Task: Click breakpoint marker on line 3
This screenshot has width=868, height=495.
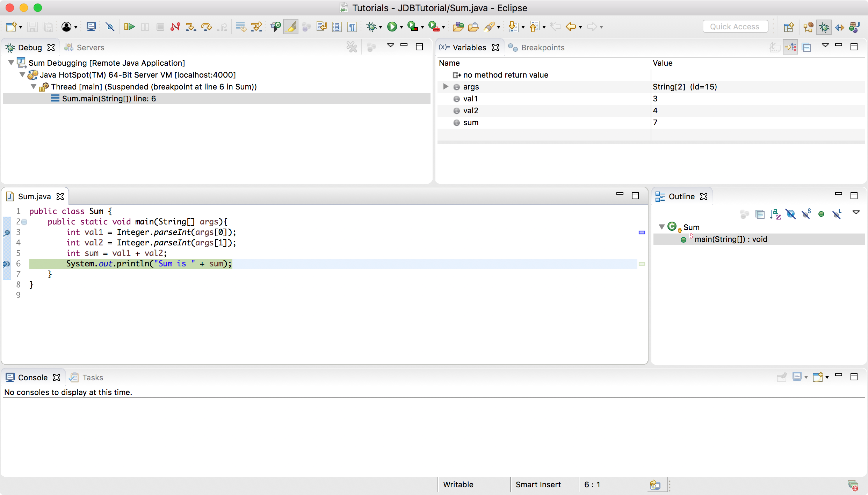Action: click(7, 232)
